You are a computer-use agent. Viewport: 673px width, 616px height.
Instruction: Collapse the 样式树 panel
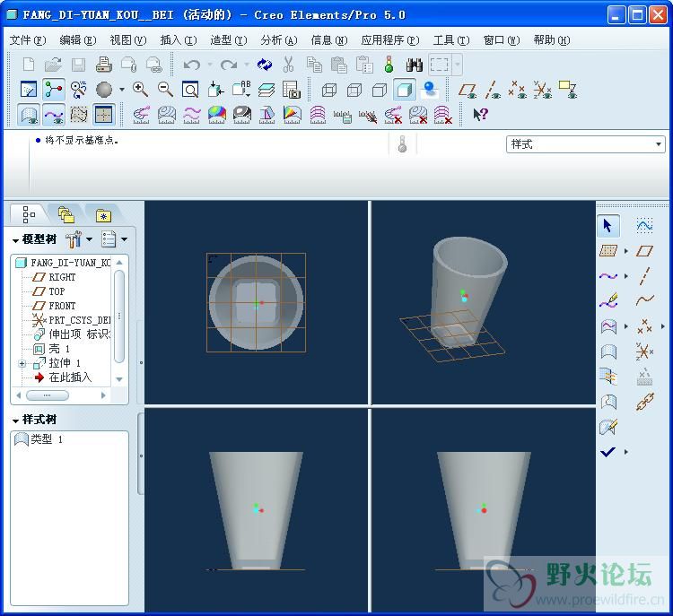point(16,421)
